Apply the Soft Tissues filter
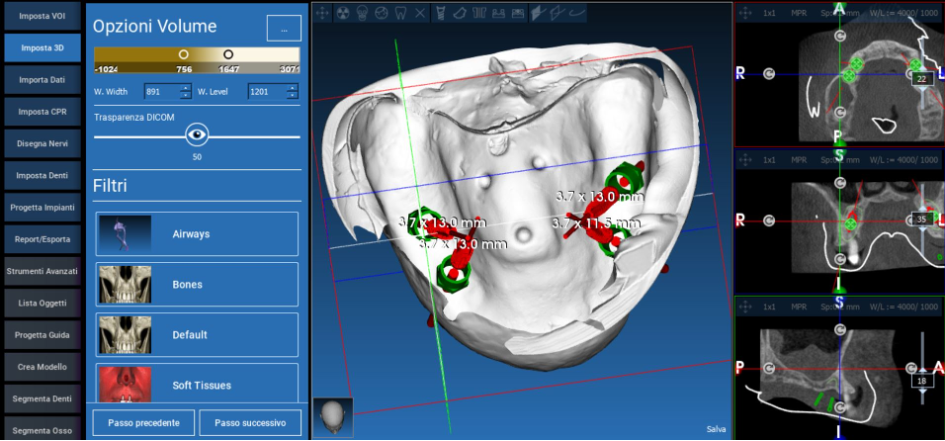945x441 pixels. 197,383
